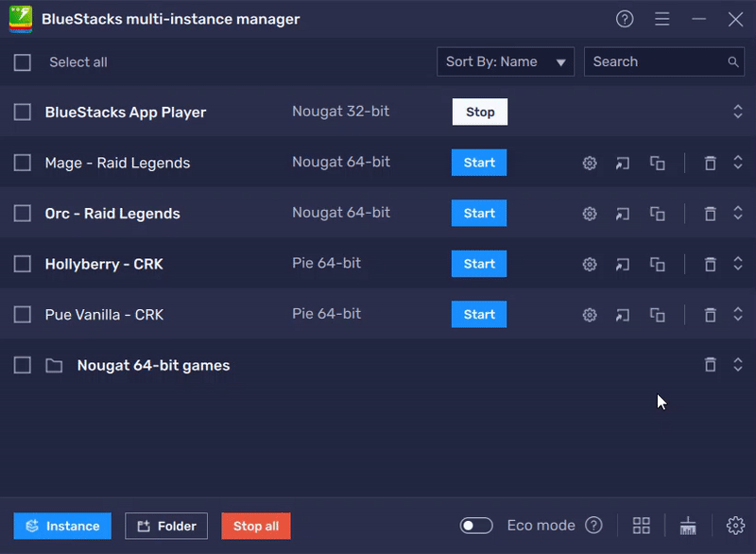Click the search magnifier icon
Screen dimensions: 756x554
click(x=733, y=61)
